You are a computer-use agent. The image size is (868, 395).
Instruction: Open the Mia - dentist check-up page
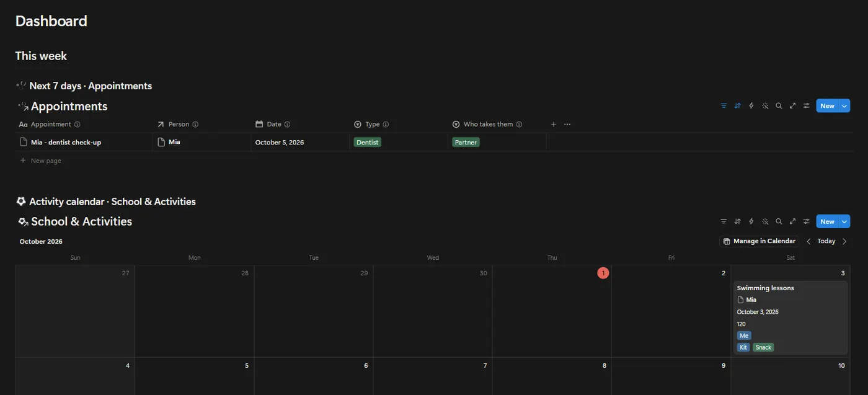pos(66,143)
